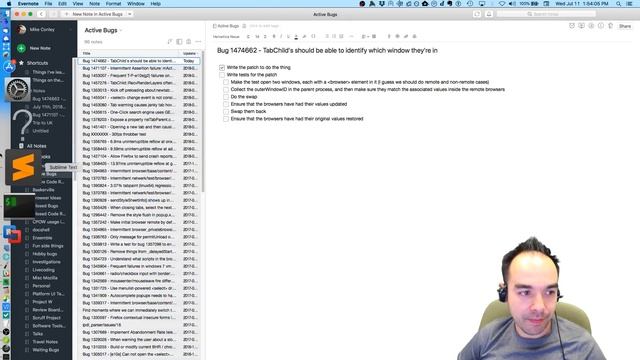Toggle underline formatting in the editor toolbar
Viewport: 640px width, 360px height.
(288, 36)
